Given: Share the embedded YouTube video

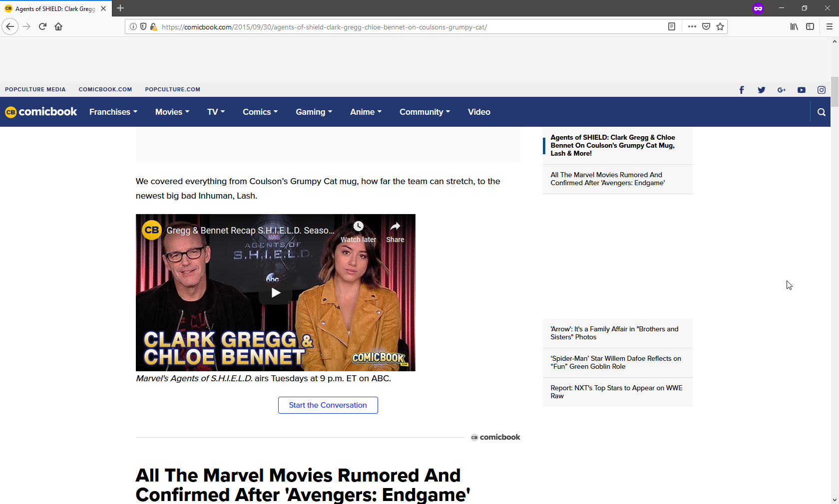Looking at the screenshot, I should pos(395,233).
